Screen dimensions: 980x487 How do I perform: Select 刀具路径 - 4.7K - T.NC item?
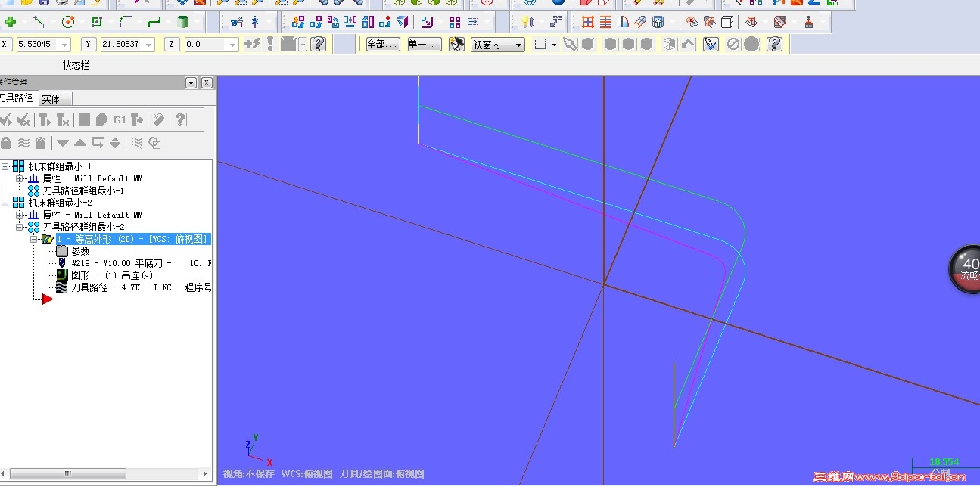(141, 287)
